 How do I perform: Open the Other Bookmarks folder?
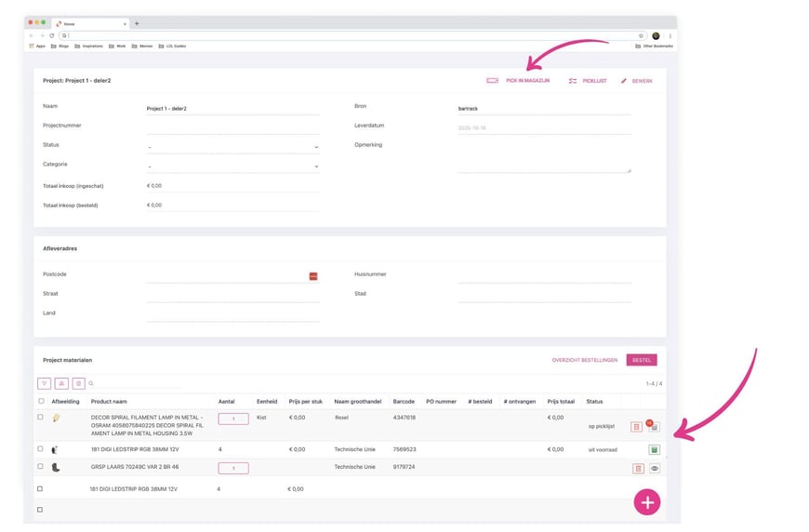[x=655, y=46]
